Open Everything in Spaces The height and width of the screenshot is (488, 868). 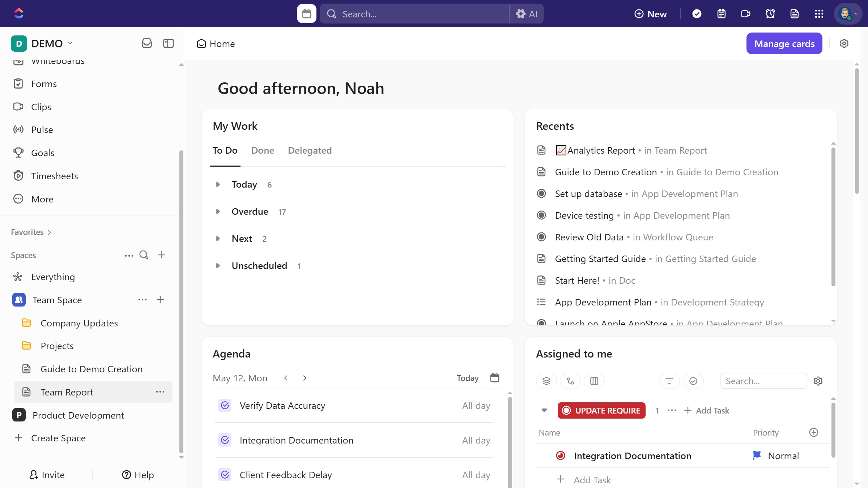53,277
